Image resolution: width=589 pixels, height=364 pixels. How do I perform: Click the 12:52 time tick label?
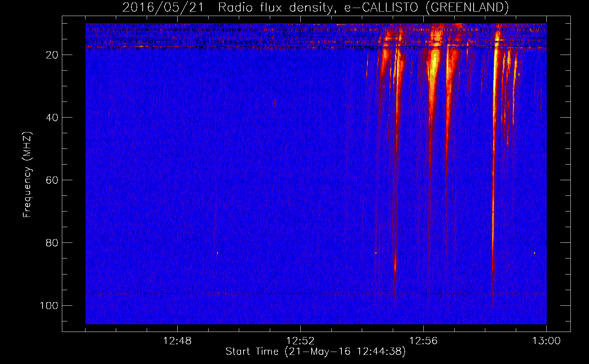(300, 341)
